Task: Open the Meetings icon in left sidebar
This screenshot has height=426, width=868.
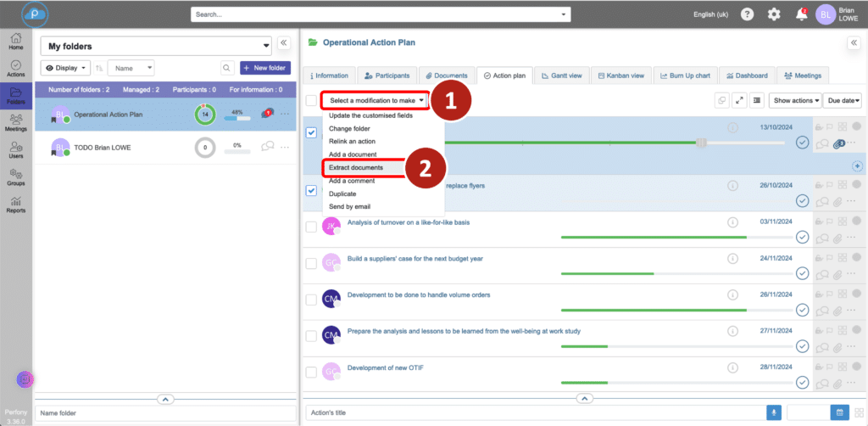Action: click(x=16, y=122)
